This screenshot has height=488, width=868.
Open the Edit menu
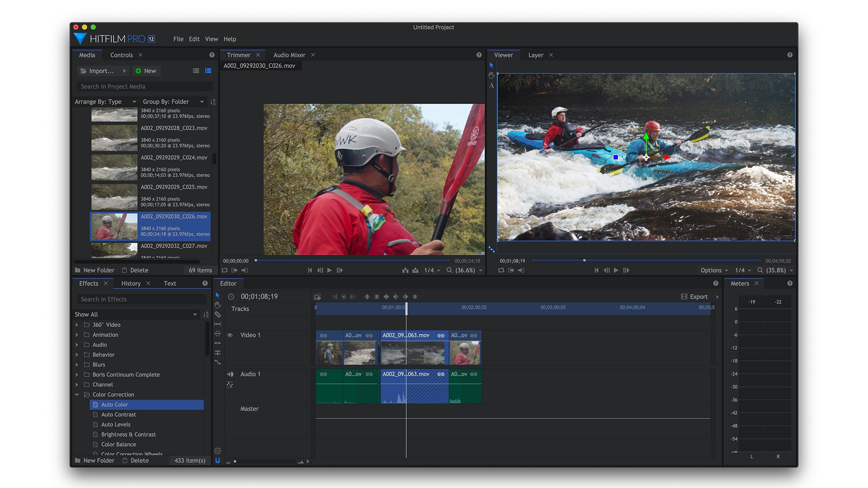pyautogui.click(x=194, y=39)
